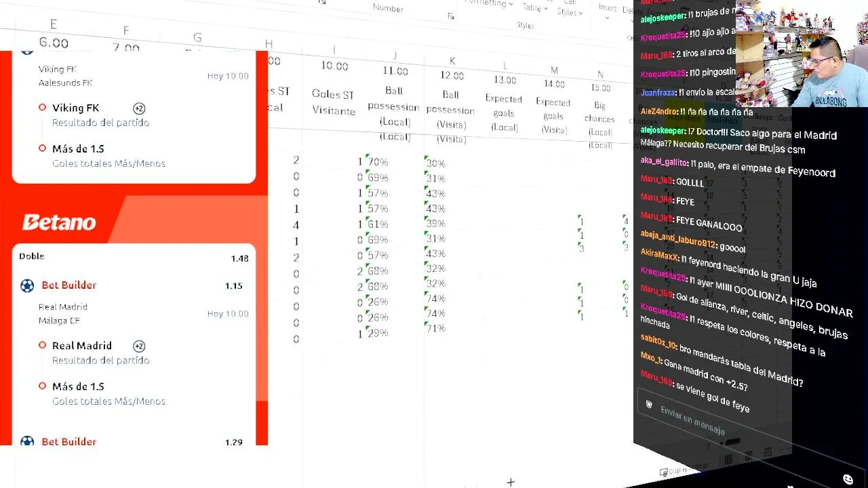
Task: Select the cell containing 11.00
Action: pos(395,70)
